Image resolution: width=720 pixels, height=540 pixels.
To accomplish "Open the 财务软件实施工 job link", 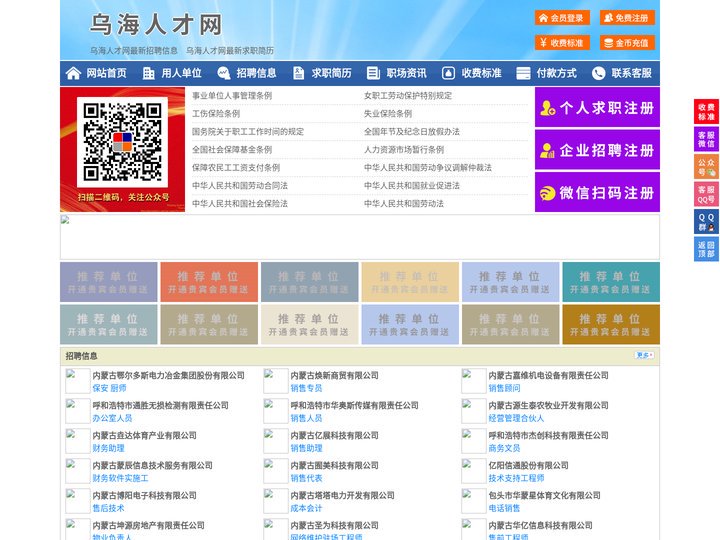I will (120, 478).
